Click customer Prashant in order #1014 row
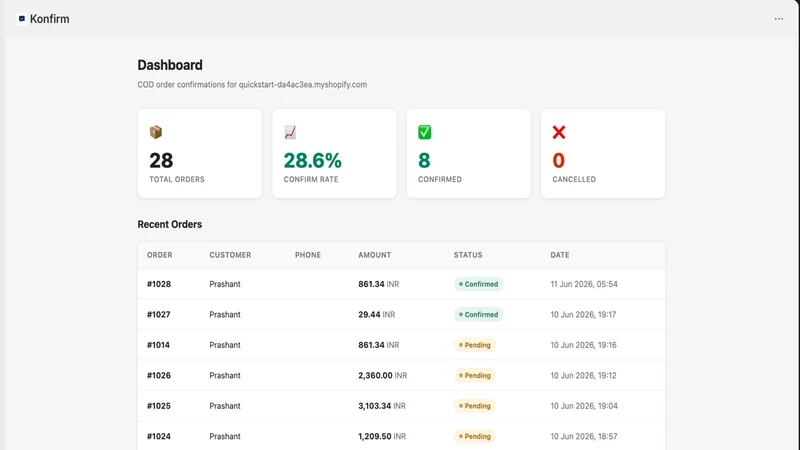This screenshot has width=800, height=450. click(x=224, y=345)
